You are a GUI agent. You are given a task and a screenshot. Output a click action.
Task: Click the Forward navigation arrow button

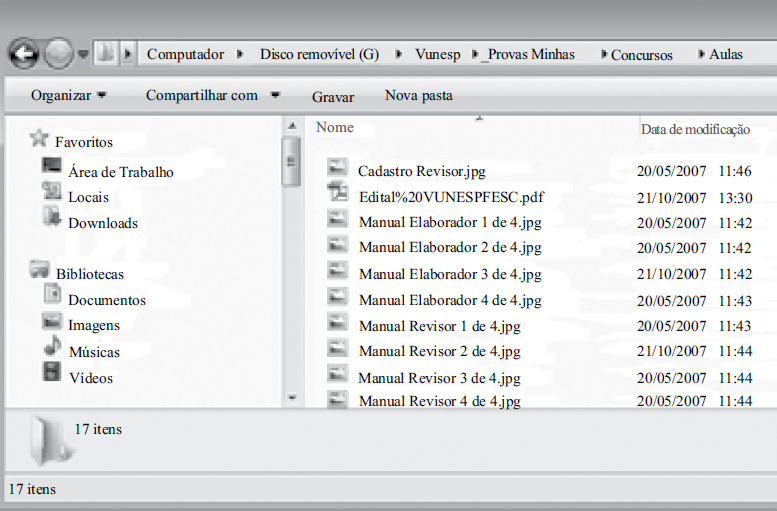59,54
